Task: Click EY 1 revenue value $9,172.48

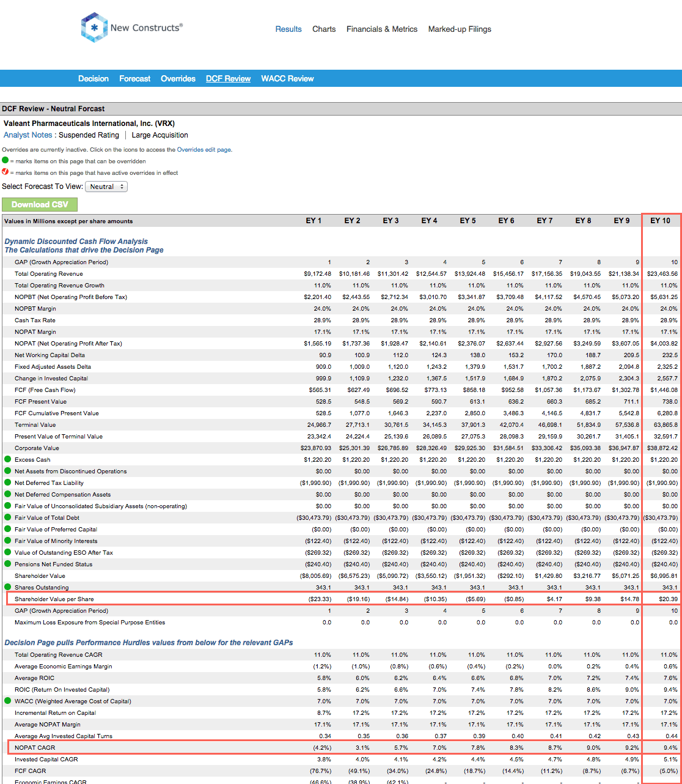Action: click(318, 273)
